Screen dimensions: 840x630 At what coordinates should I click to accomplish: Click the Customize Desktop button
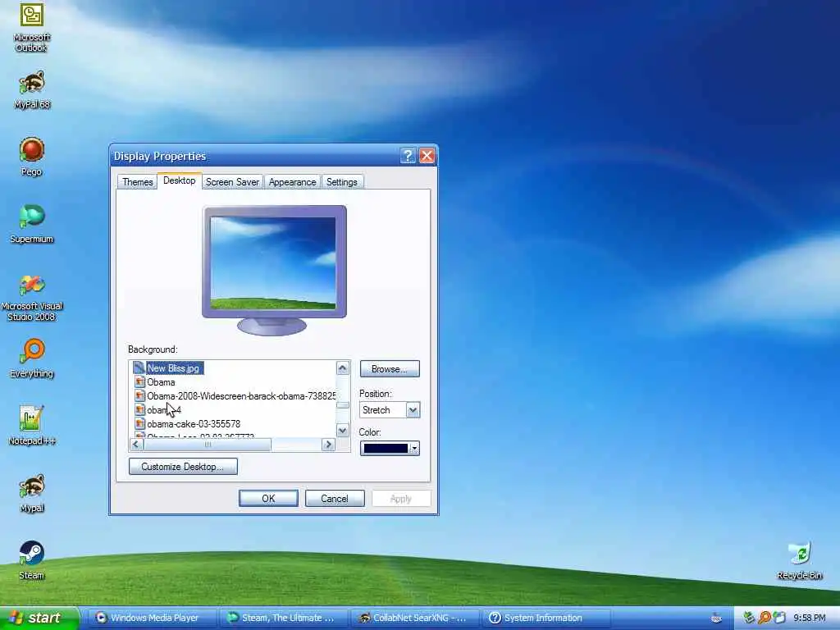[183, 467]
